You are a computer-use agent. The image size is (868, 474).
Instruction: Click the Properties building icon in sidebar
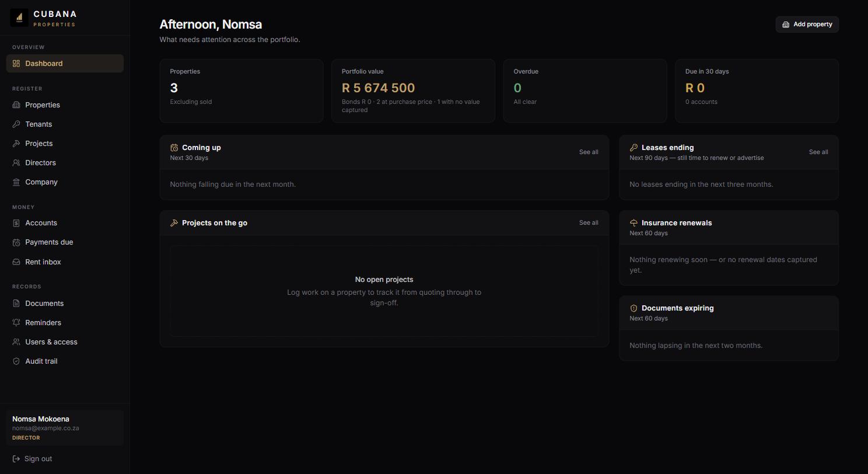pos(16,105)
